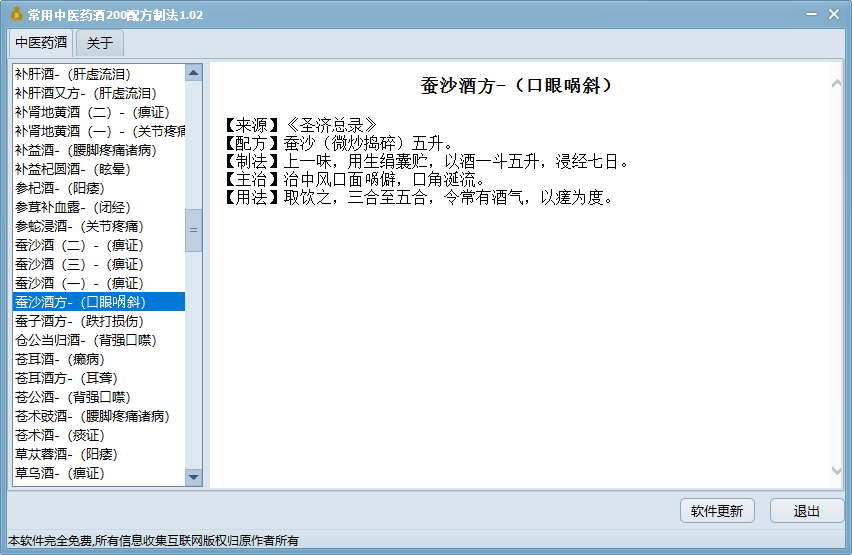Choose 补益杞圆酒-（眩晕） from the list
This screenshot has height=555, width=852.
click(73, 169)
